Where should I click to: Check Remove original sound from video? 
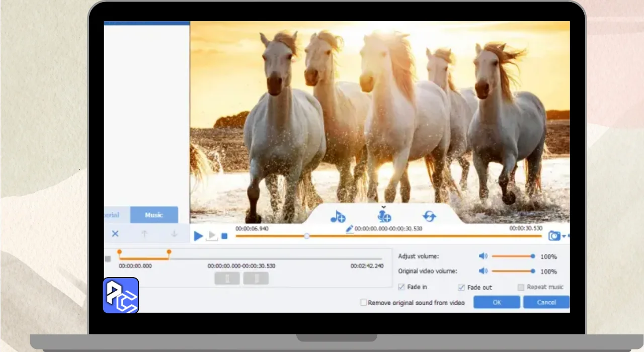click(x=363, y=303)
